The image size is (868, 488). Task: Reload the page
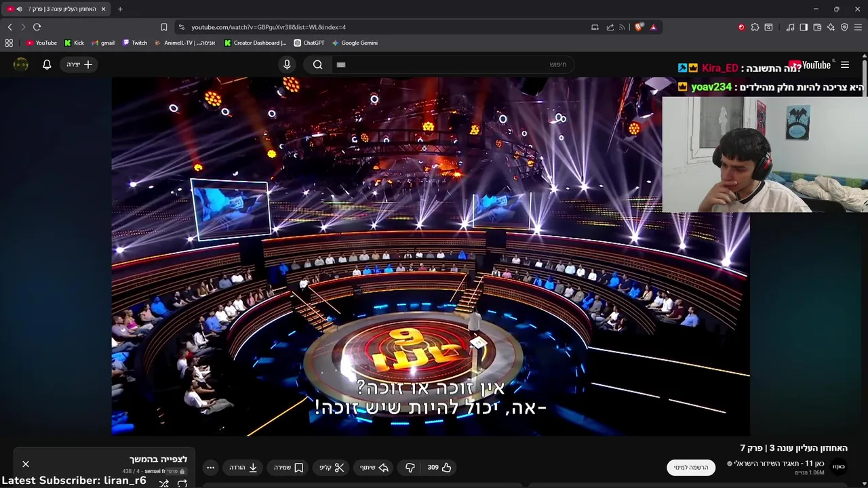tap(37, 27)
